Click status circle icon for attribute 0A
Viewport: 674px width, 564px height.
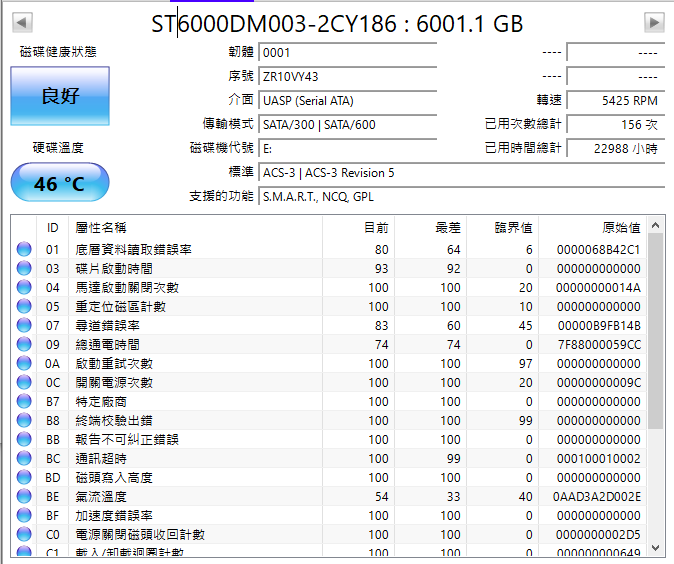[24, 363]
